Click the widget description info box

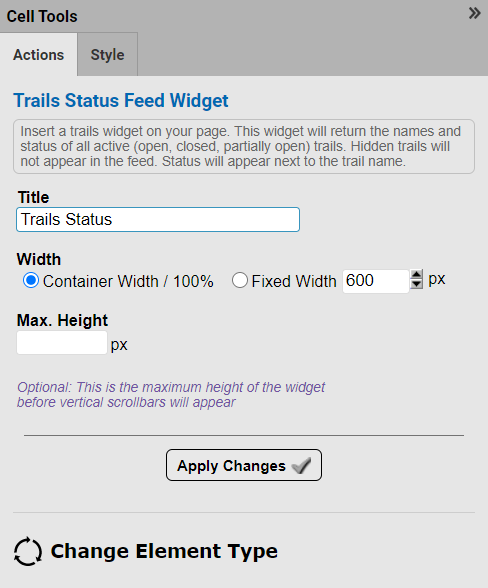point(244,147)
